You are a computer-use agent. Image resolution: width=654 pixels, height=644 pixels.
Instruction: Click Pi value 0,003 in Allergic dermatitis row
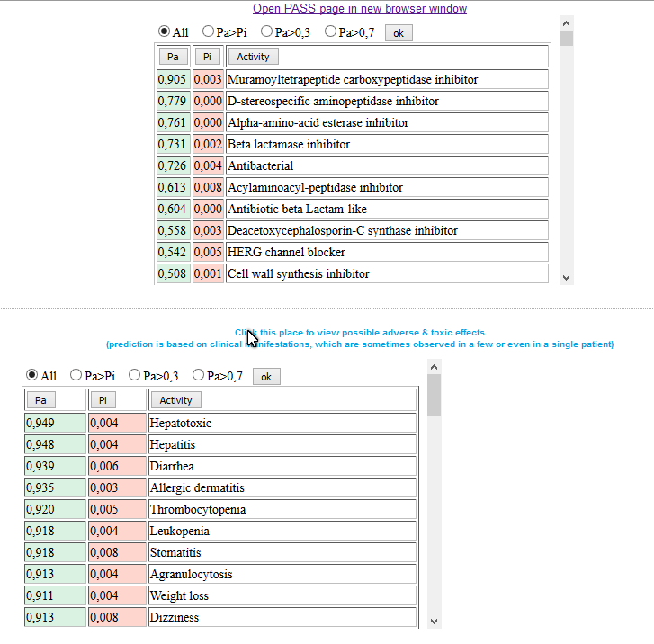pos(117,487)
